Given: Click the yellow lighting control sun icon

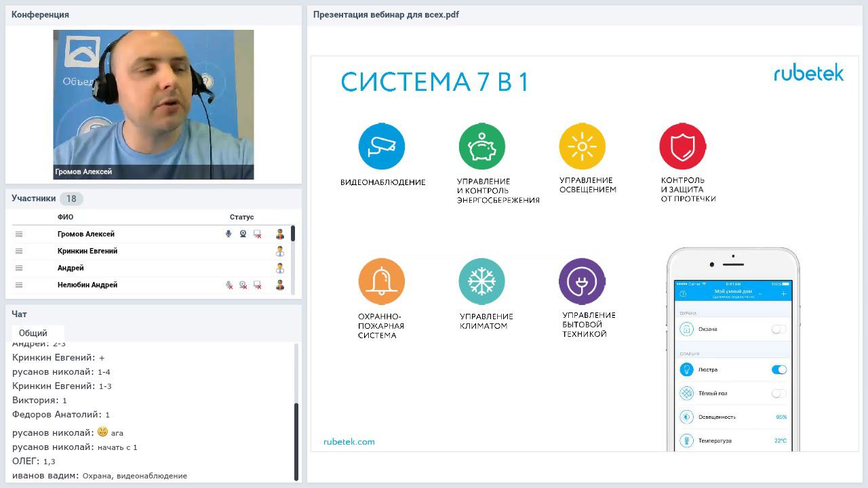Looking at the screenshot, I should [582, 146].
